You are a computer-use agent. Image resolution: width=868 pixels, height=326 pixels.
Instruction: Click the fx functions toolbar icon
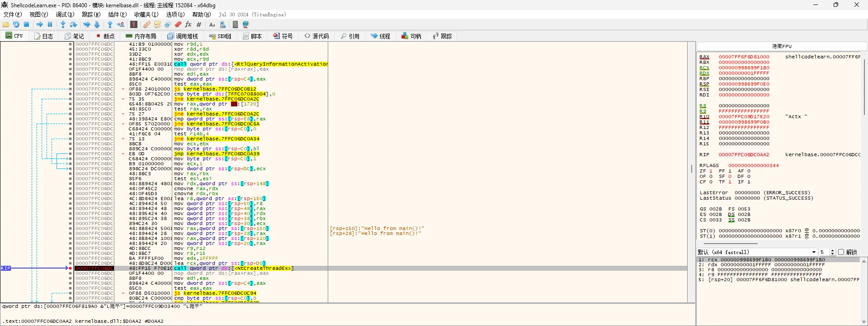pyautogui.click(x=189, y=24)
